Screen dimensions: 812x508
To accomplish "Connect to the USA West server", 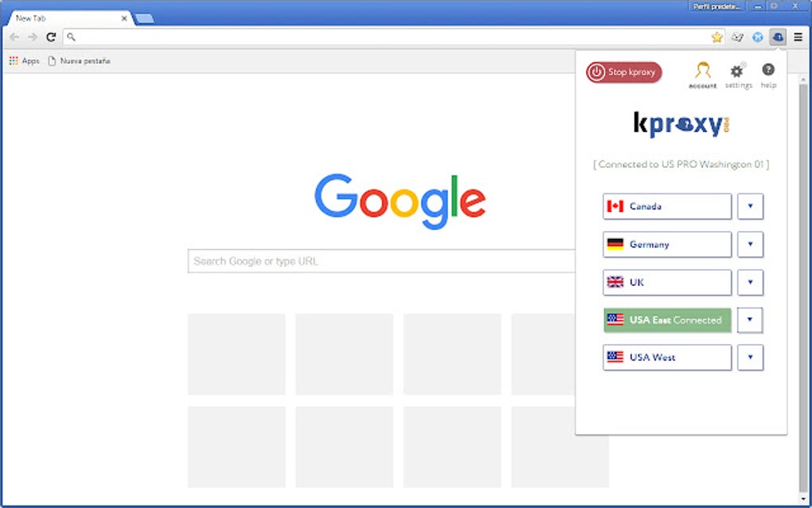I will tap(666, 358).
